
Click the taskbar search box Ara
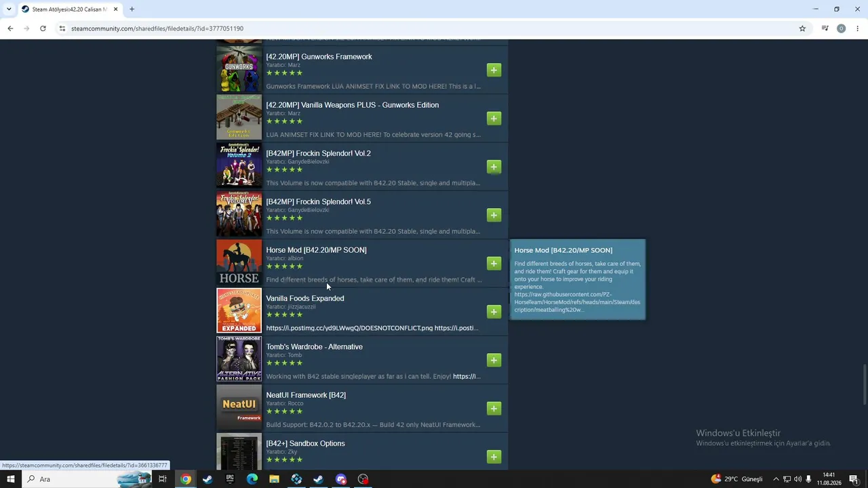[x=87, y=479]
